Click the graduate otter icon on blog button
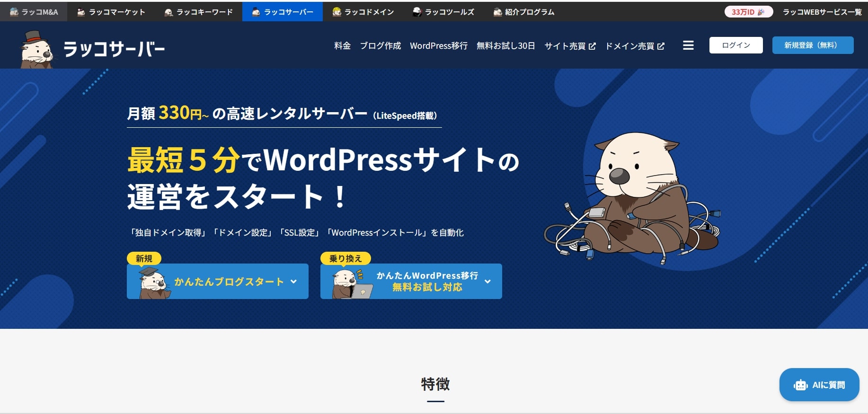868x414 pixels. [x=154, y=283]
